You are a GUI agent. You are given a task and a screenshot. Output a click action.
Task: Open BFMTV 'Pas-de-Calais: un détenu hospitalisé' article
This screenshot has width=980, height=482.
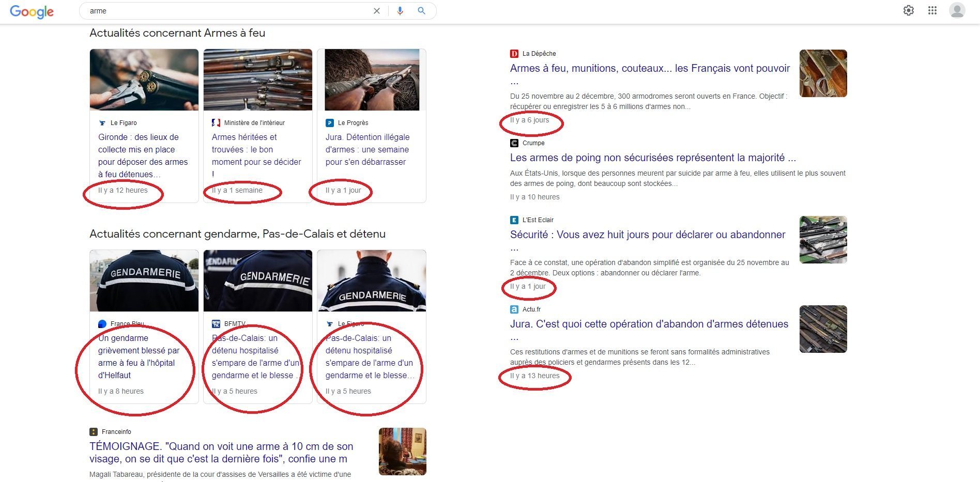pos(256,356)
